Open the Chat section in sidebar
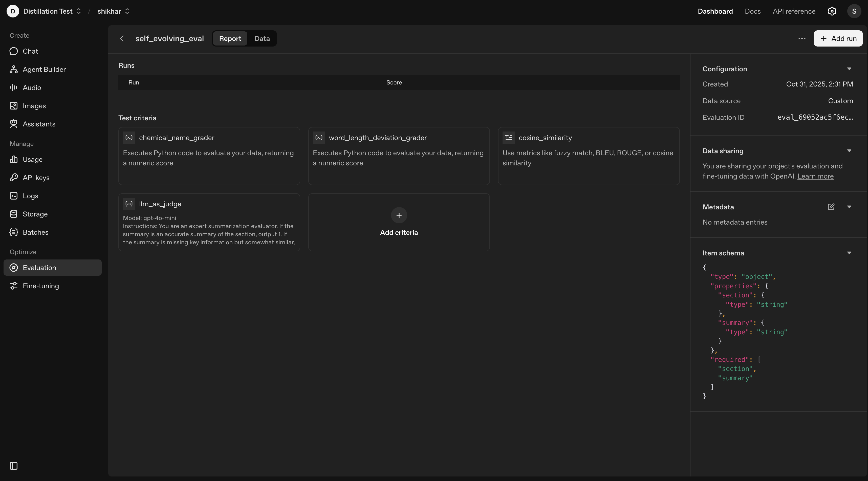The height and width of the screenshot is (481, 868). pyautogui.click(x=31, y=51)
